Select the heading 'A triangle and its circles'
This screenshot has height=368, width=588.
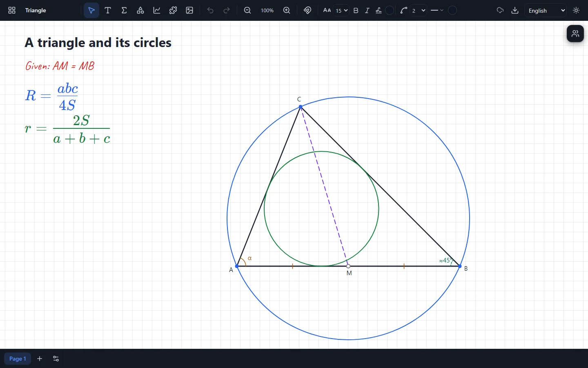pos(98,43)
